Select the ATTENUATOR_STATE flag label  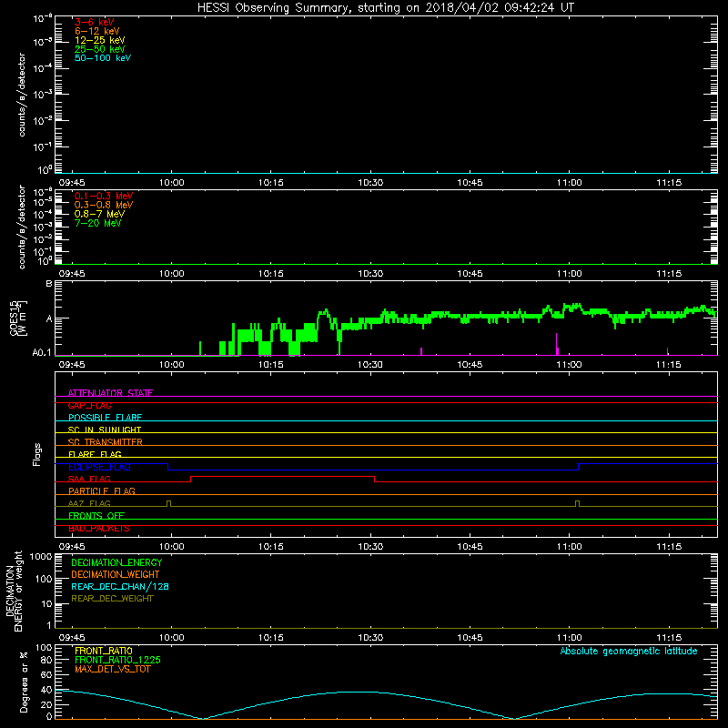point(110,393)
